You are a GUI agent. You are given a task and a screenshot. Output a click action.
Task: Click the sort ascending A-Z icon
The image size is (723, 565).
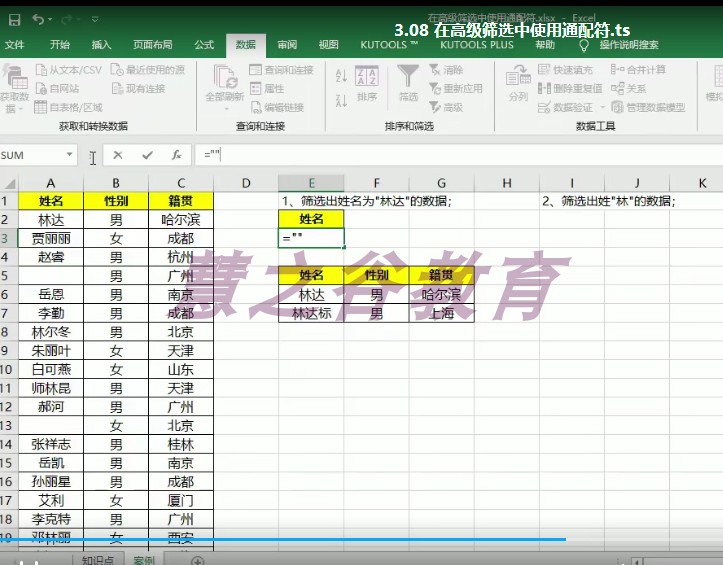coord(341,76)
